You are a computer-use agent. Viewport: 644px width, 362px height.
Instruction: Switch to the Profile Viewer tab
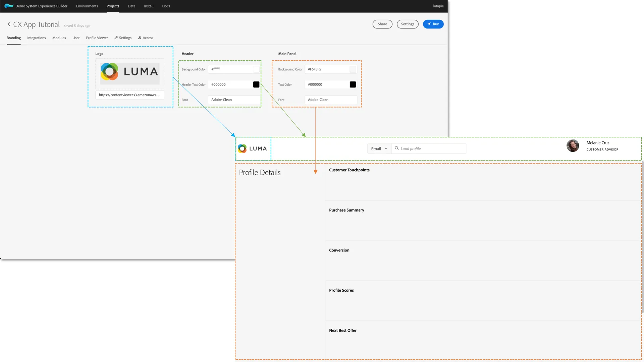(x=97, y=38)
